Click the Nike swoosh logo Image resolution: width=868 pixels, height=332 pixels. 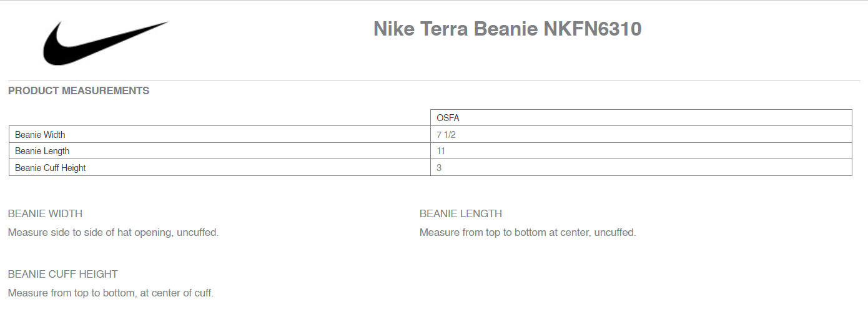click(x=106, y=43)
